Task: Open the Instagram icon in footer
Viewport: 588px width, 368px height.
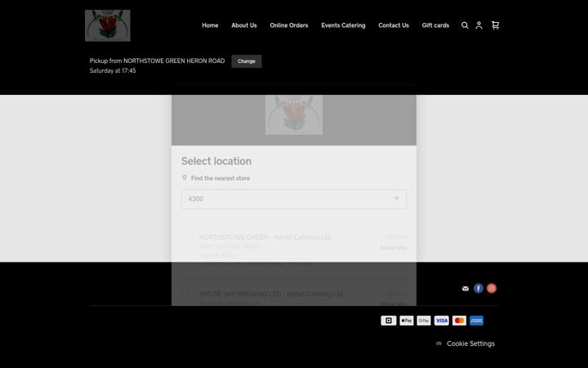Action: click(x=492, y=288)
